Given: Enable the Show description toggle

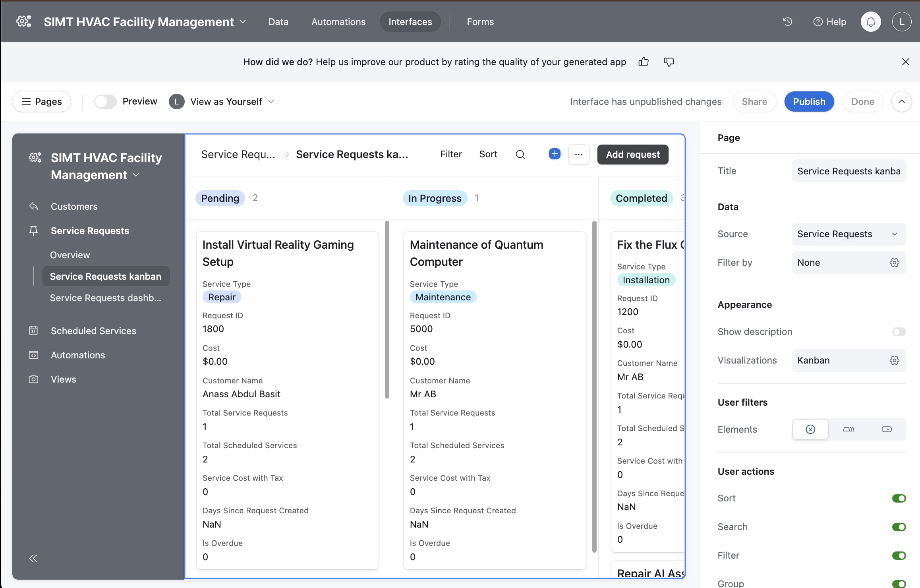Looking at the screenshot, I should click(x=899, y=332).
